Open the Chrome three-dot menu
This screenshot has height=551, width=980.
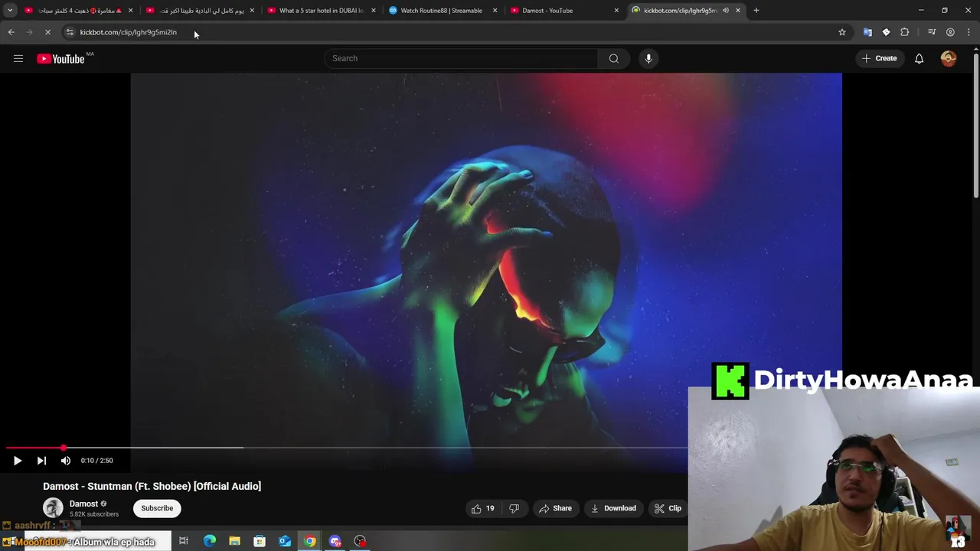(969, 32)
